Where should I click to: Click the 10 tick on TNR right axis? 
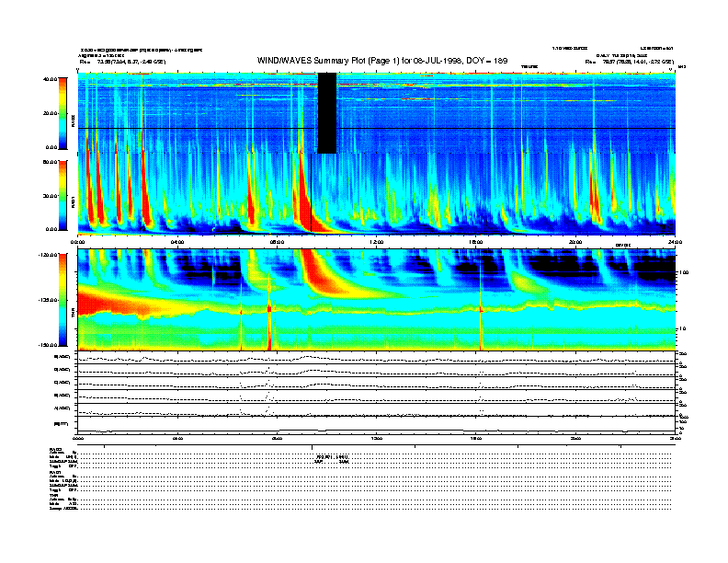click(682, 329)
